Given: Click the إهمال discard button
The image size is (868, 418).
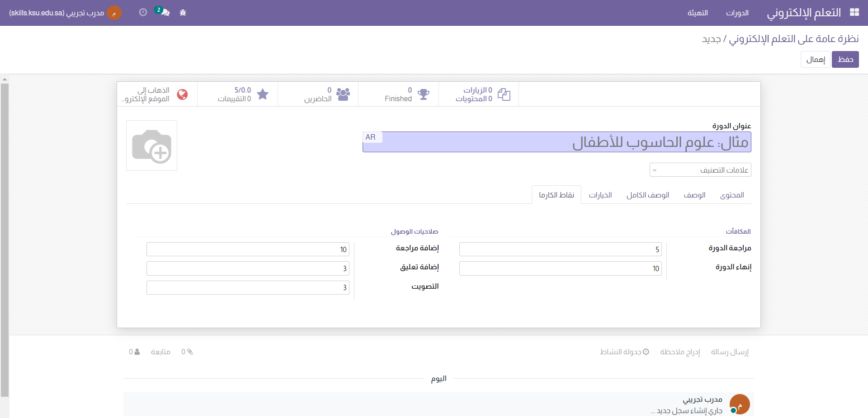Looking at the screenshot, I should click(x=815, y=59).
